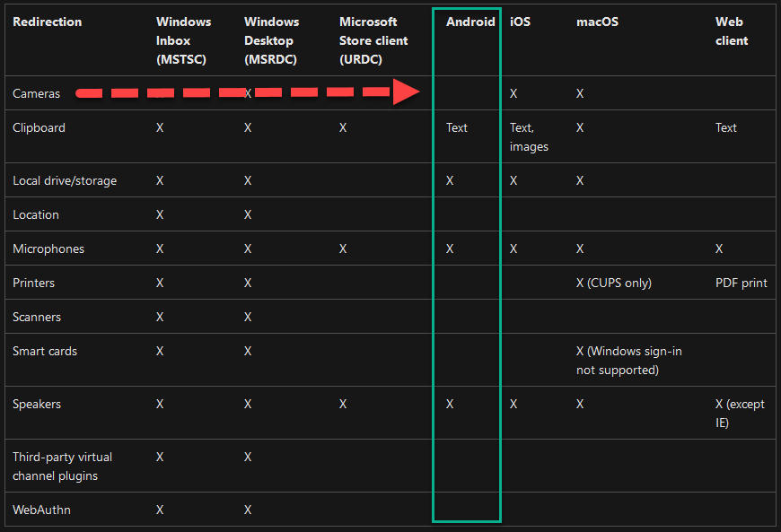Click Windows Desktop X in the Scanners row
This screenshot has width=781, height=532.
[x=248, y=317]
